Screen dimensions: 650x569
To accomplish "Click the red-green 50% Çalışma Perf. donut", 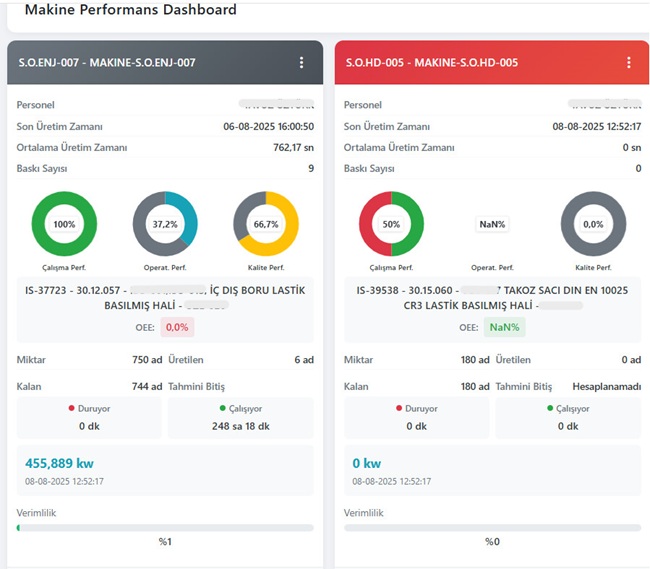I will point(392,224).
